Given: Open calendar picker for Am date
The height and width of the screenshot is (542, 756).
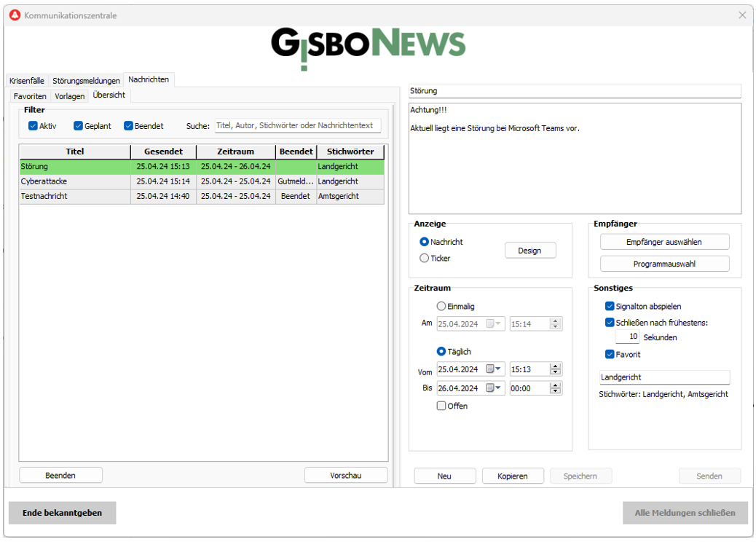Looking at the screenshot, I should coord(493,323).
